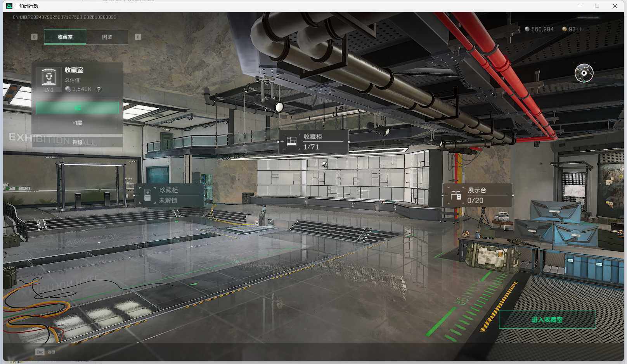Select the 展示台 display stand icon
The image size is (627, 364).
click(456, 195)
